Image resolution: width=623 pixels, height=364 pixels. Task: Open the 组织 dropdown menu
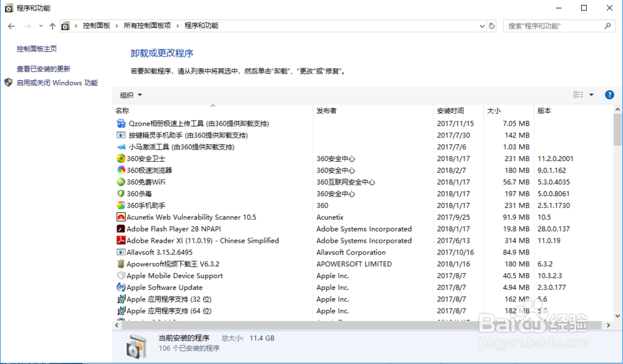(x=131, y=95)
